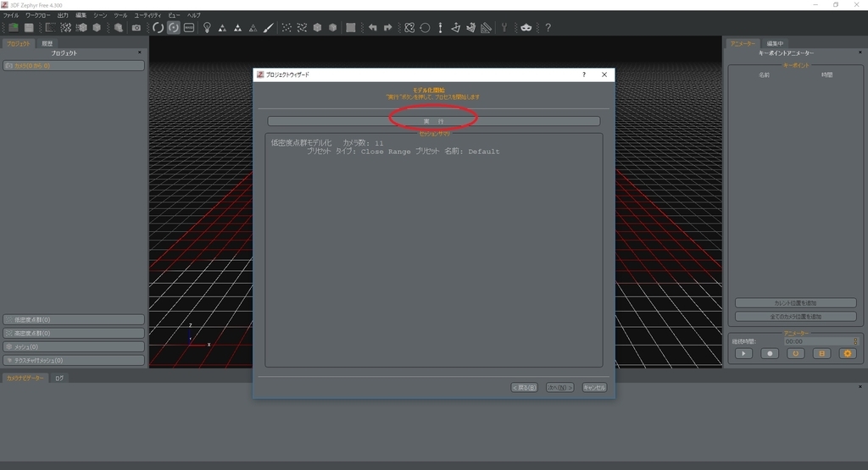
Task: Click the duration spinner arrows
Action: click(x=855, y=342)
